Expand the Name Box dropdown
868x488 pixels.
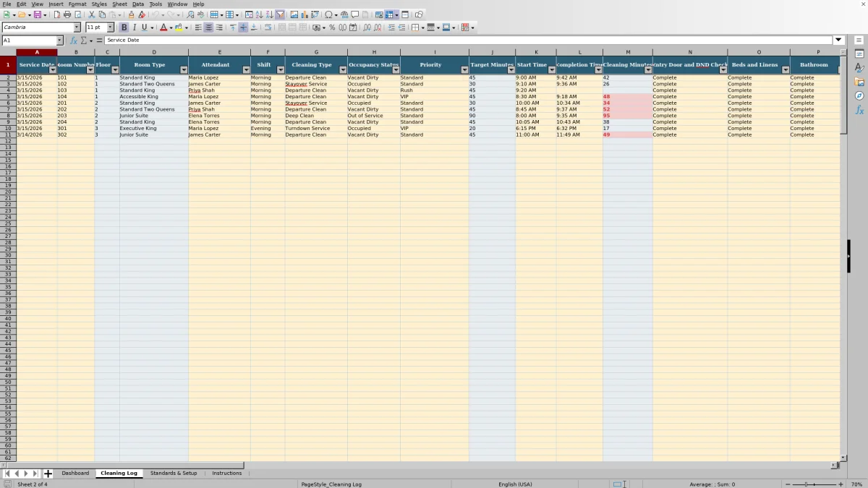click(x=59, y=40)
